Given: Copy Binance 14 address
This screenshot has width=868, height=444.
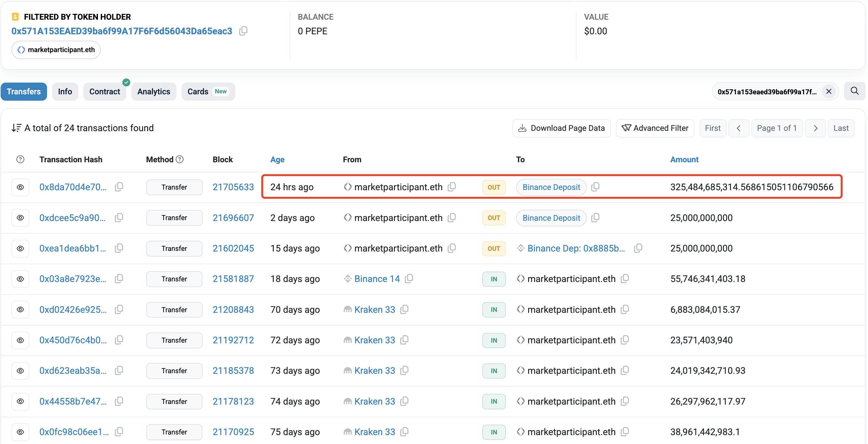Looking at the screenshot, I should (409, 279).
